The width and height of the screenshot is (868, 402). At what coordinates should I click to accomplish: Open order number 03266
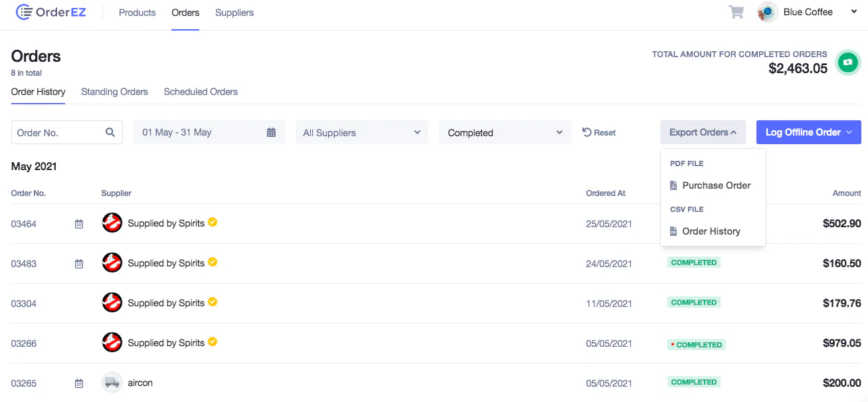coord(24,344)
